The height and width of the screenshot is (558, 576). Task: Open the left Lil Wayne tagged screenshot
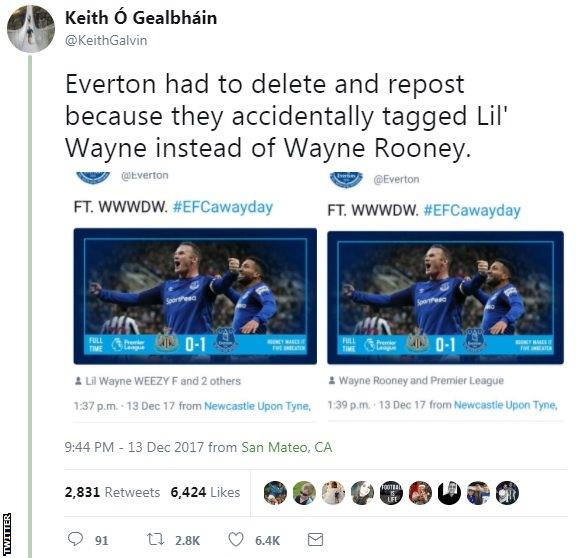tap(195, 296)
